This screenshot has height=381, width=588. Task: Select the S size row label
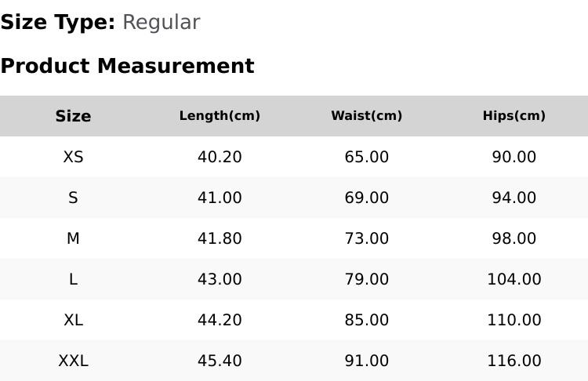pos(73,198)
